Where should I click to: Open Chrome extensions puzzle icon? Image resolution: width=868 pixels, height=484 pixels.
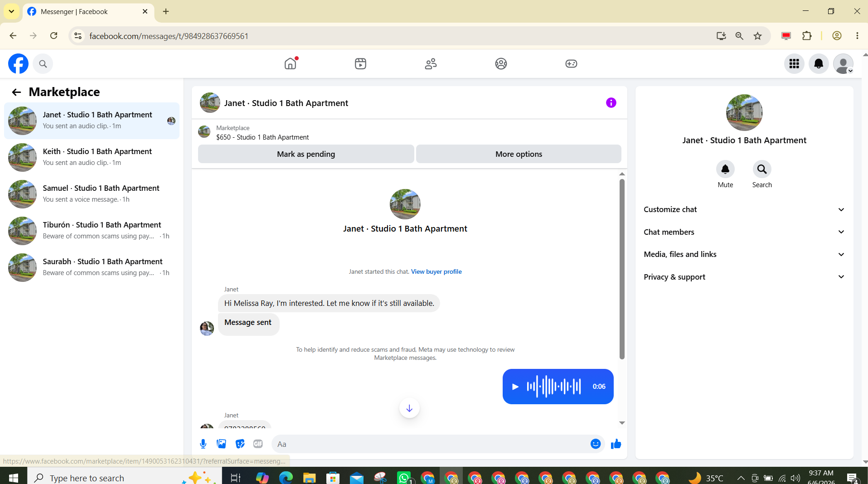807,36
